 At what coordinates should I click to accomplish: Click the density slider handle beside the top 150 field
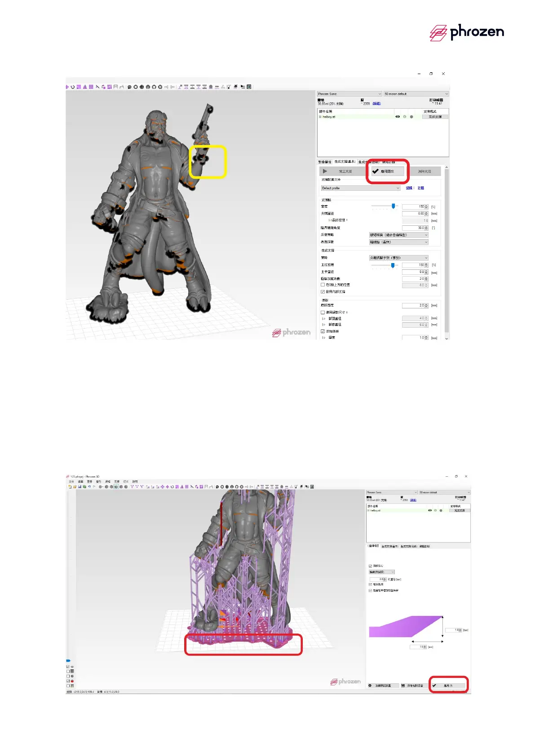click(393, 206)
